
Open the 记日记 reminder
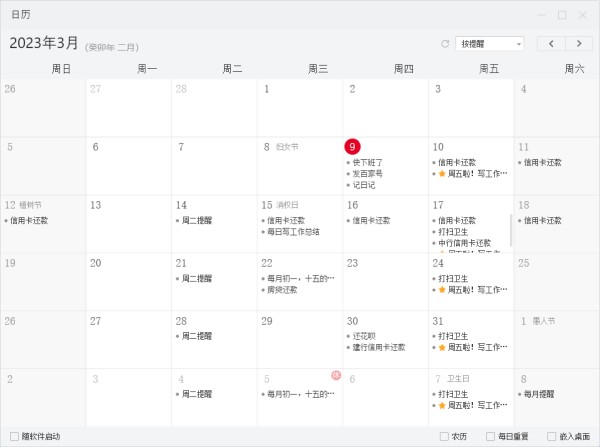[364, 185]
